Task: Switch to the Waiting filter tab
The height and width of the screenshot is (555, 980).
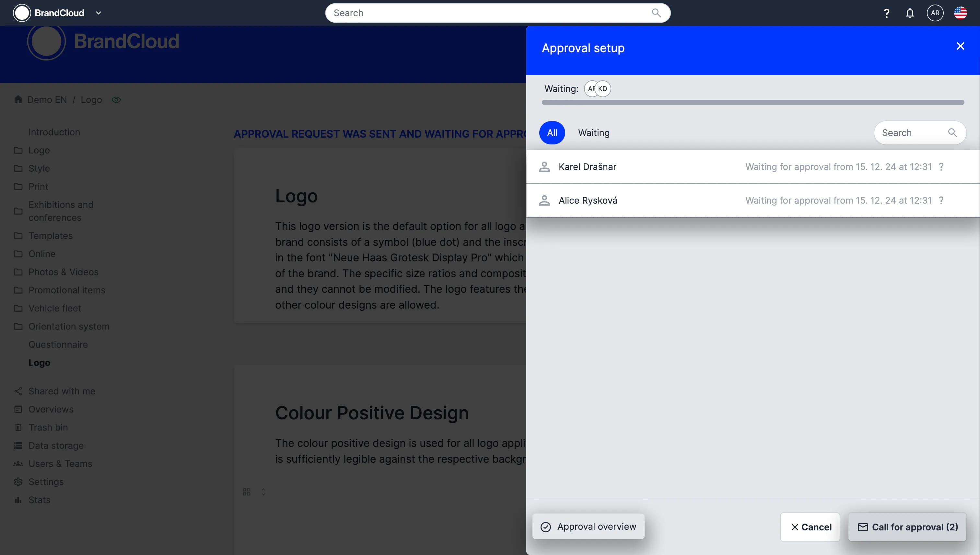Action: [594, 133]
